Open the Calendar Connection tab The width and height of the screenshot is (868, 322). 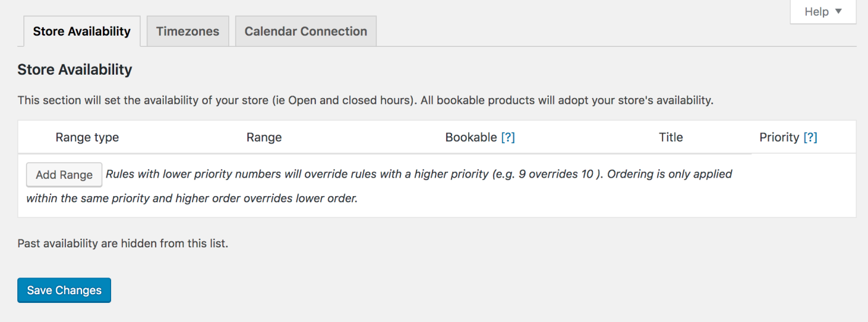click(x=305, y=31)
